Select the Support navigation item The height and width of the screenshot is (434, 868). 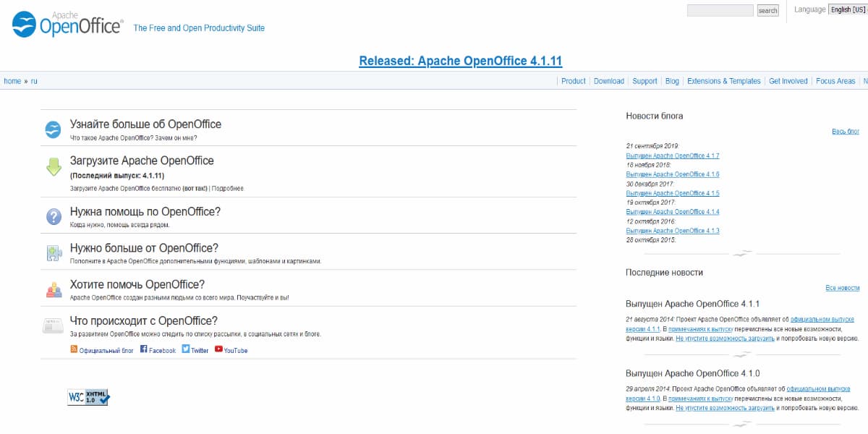pyautogui.click(x=644, y=80)
